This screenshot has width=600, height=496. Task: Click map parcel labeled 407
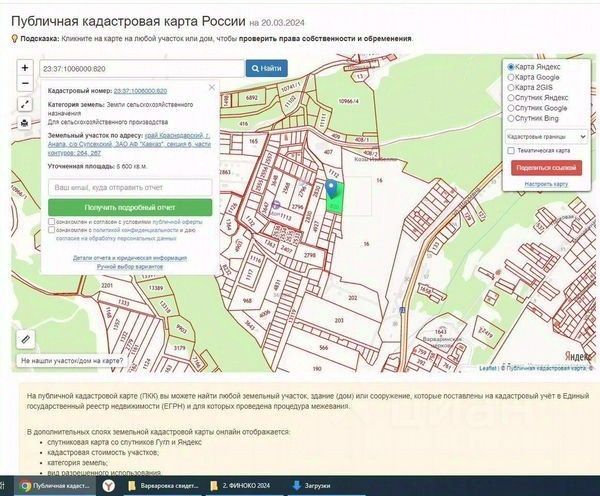pos(328,152)
